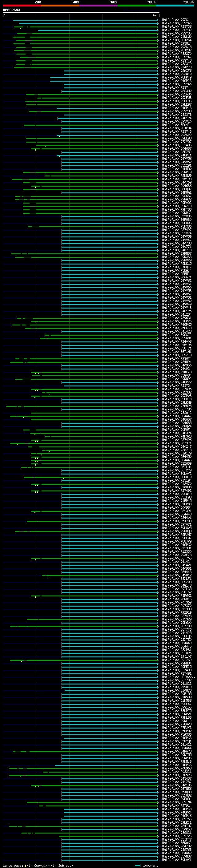197x868 pixels.
Task: Select hit UniRef100_P22686
Action: coord(176,94)
